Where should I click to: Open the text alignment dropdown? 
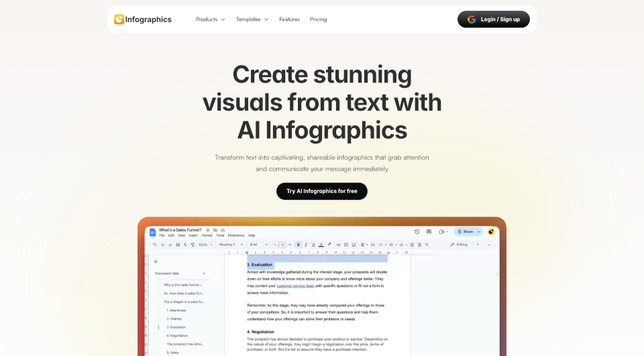[x=364, y=245]
